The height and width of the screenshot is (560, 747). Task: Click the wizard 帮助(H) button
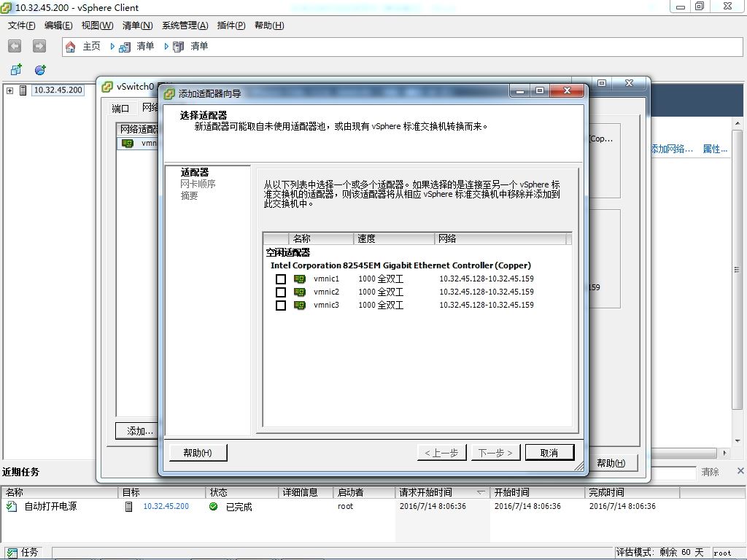point(198,453)
